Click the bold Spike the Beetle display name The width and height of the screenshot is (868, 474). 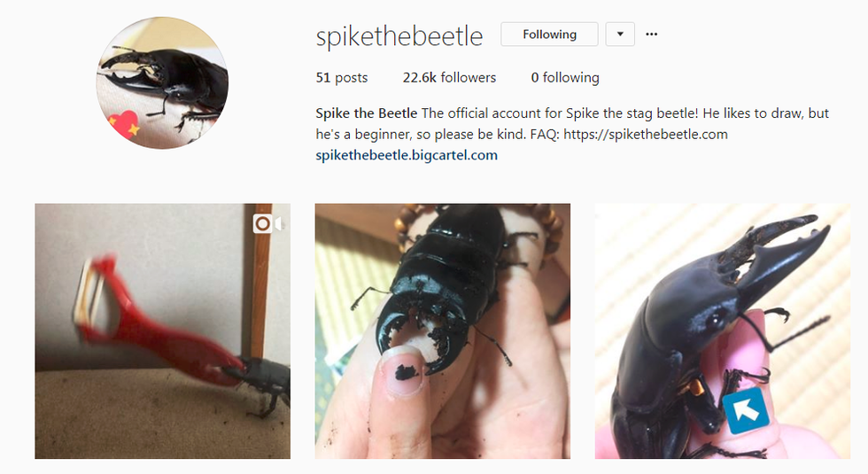pos(366,113)
